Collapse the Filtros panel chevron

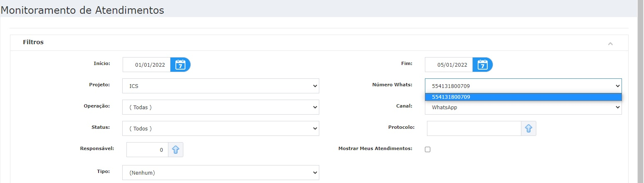pos(610,43)
